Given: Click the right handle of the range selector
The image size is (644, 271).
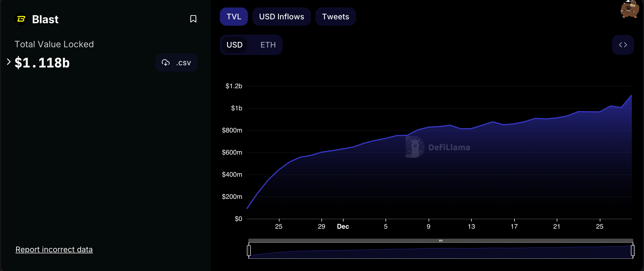Looking at the screenshot, I should 634,250.
